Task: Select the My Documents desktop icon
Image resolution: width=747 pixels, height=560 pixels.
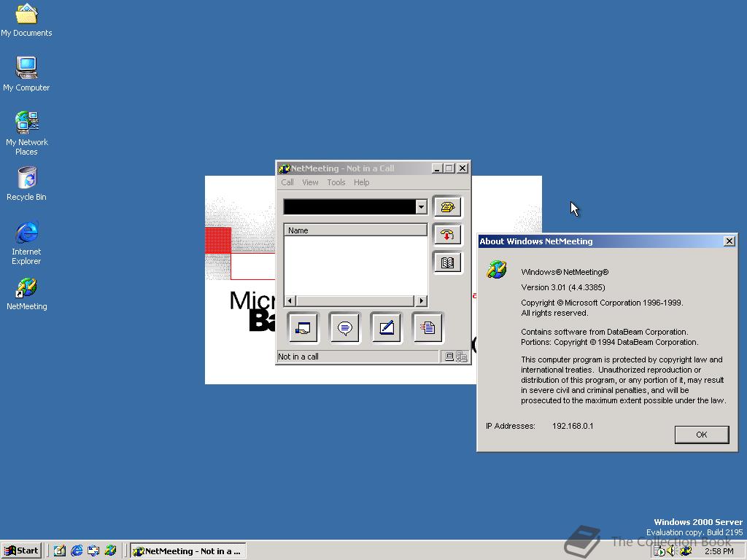Action: coord(26,20)
